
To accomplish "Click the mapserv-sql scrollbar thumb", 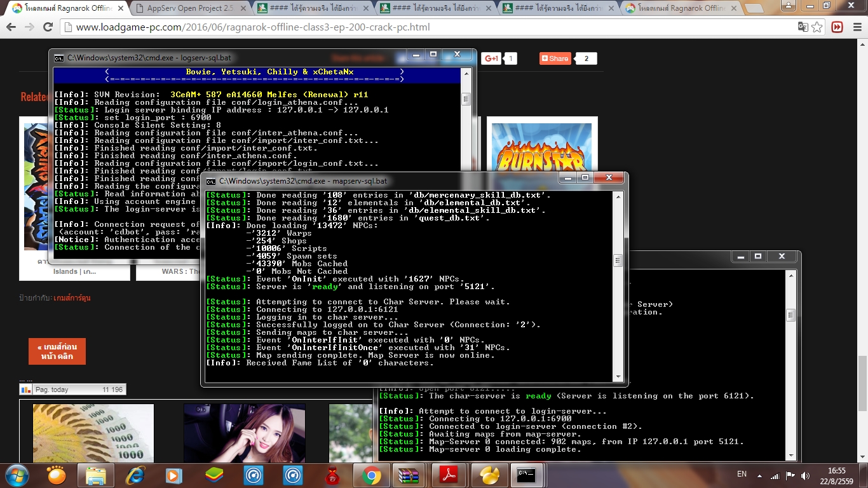I will tap(618, 261).
